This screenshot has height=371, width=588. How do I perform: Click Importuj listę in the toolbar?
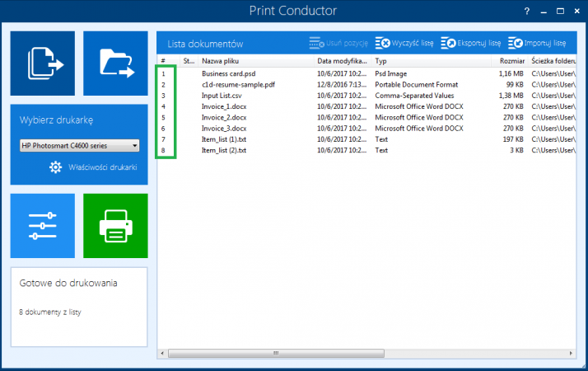point(537,43)
